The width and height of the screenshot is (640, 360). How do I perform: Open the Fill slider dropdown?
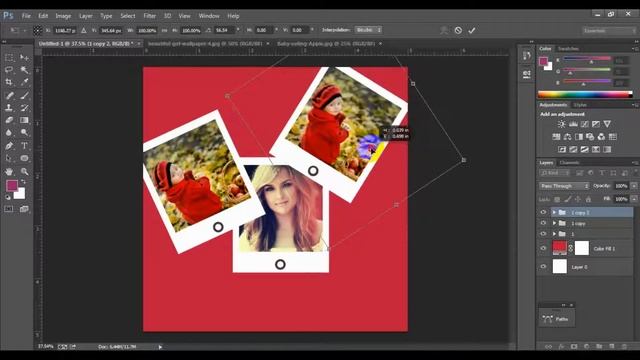point(634,199)
